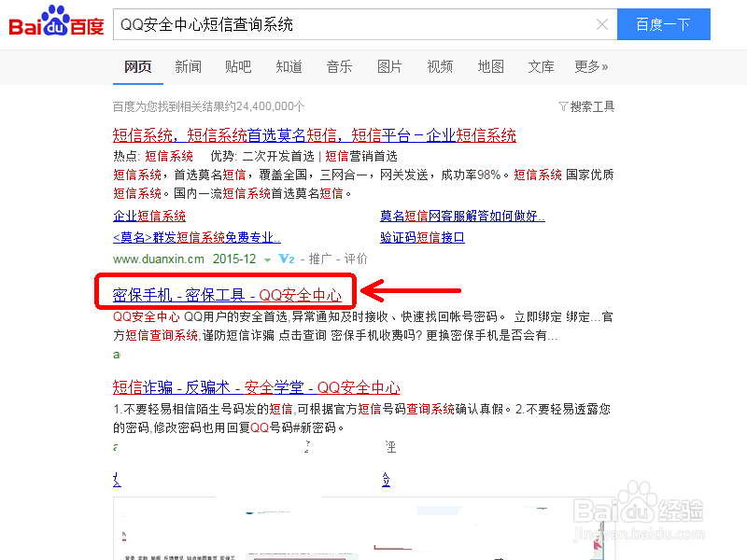747x560 pixels.
Task: Click the 百度一下 search button
Action: tap(663, 24)
